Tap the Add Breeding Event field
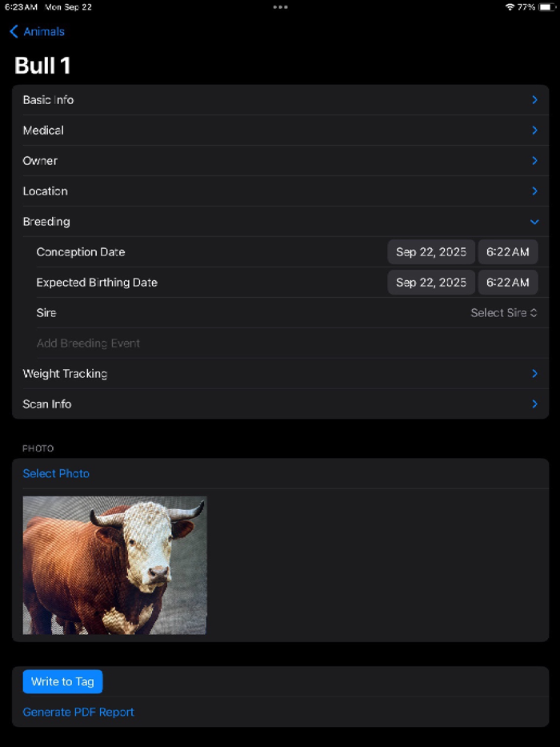Screen dimensions: 560x747 click(x=88, y=343)
